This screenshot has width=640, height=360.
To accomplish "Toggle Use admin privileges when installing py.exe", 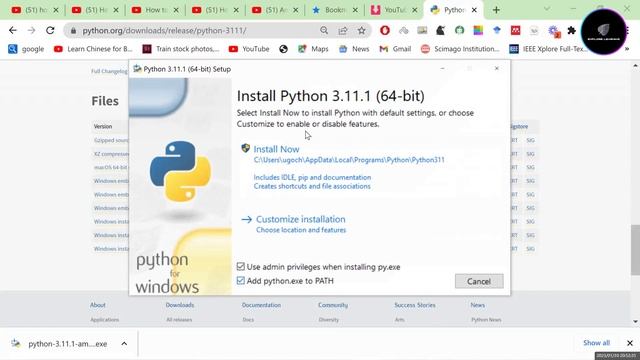I will [x=240, y=267].
